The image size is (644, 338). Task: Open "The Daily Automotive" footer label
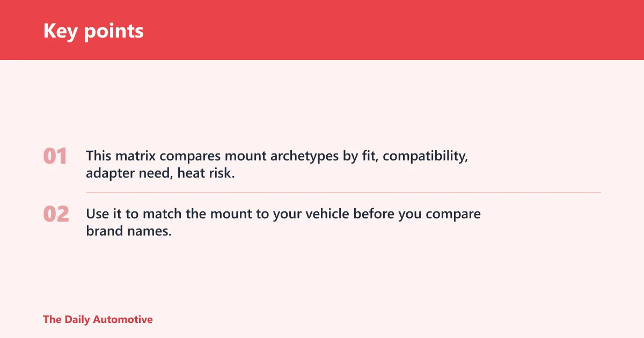point(98,320)
